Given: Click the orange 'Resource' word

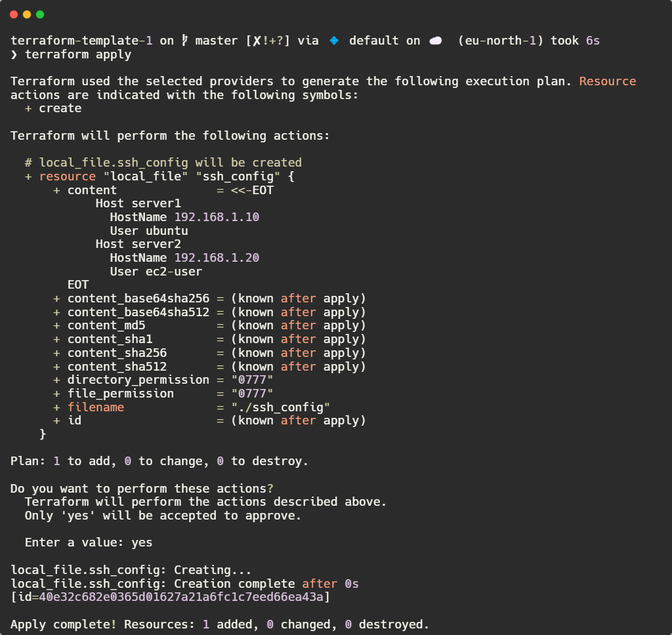Looking at the screenshot, I should pos(608,81).
